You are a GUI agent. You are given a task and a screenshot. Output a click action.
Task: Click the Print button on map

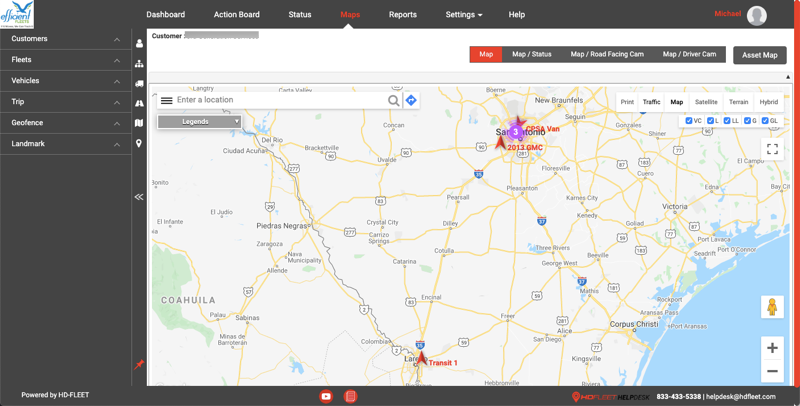click(627, 102)
